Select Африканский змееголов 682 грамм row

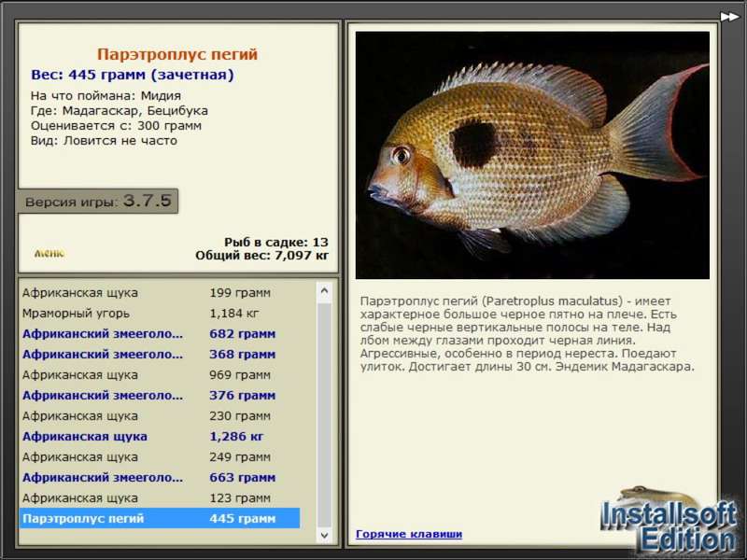(x=160, y=334)
